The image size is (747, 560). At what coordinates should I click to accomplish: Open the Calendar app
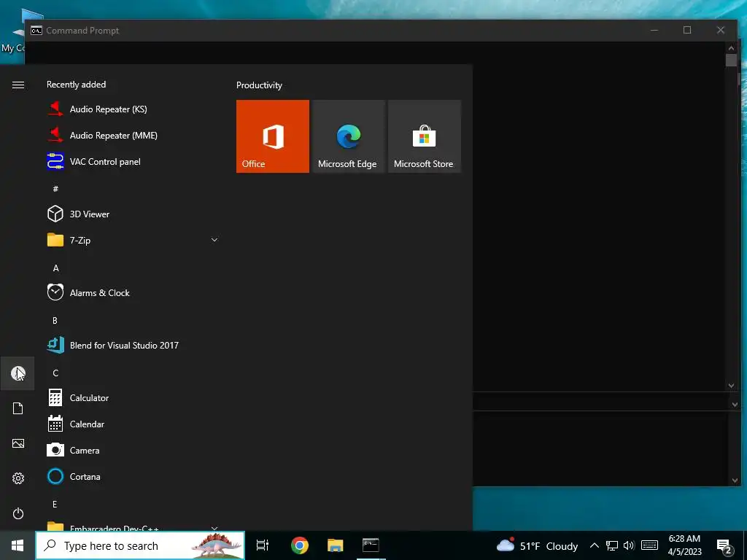click(x=132, y=424)
